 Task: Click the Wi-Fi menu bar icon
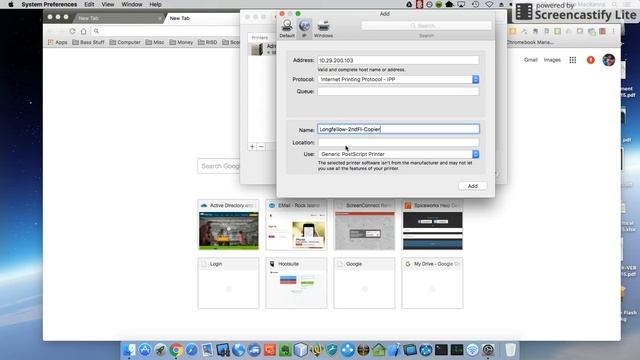(489, 4)
